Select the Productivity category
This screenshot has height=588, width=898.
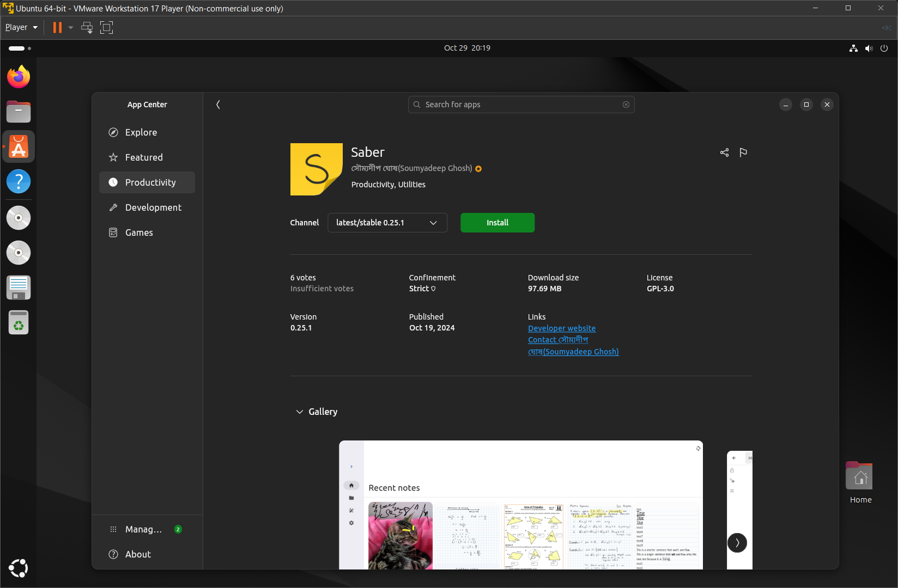147,182
